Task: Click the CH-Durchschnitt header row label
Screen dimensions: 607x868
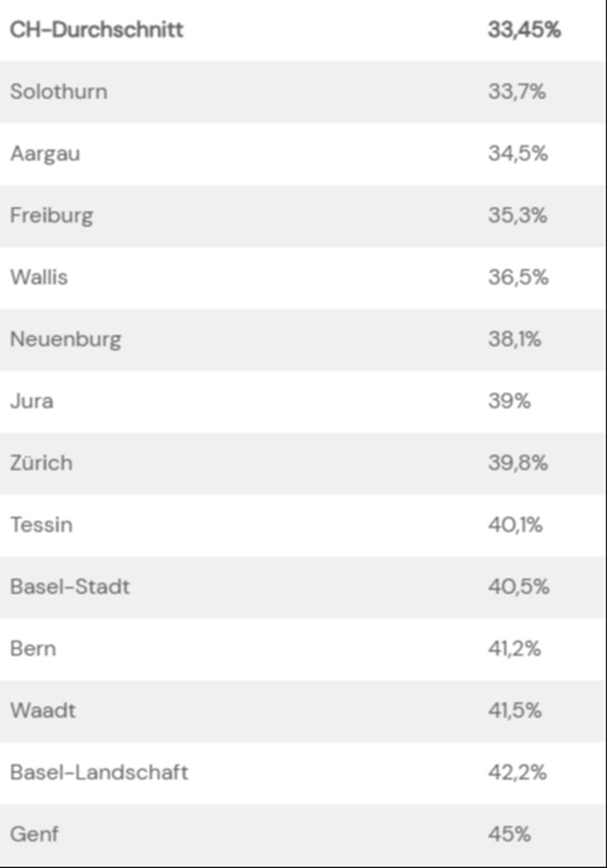Action: pos(96,30)
